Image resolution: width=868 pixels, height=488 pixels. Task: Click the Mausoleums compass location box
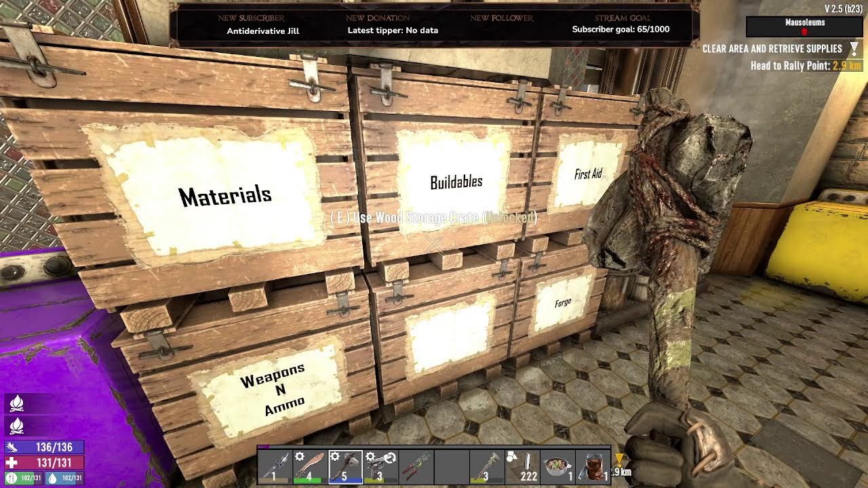pyautogui.click(x=805, y=26)
